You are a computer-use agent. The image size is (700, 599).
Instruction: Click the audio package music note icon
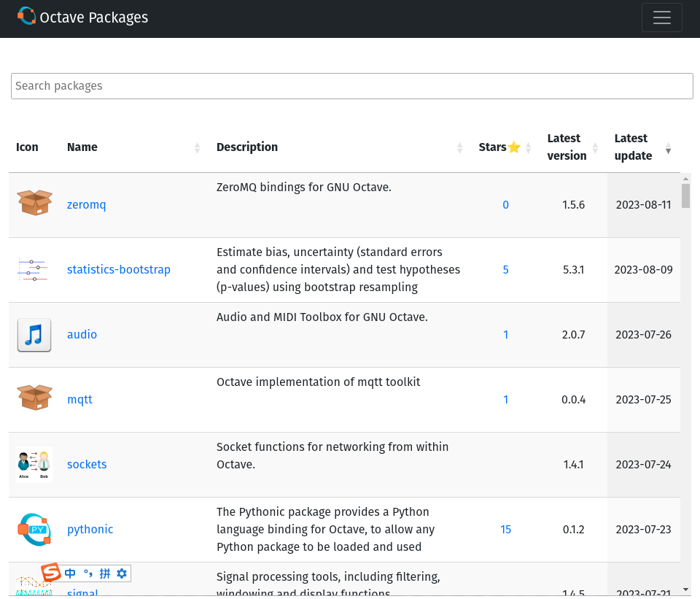click(34, 335)
